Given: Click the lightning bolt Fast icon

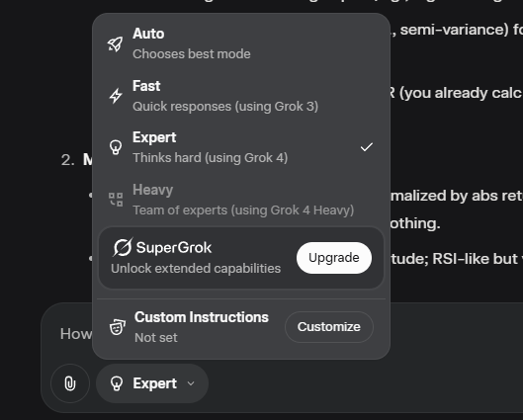Looking at the screenshot, I should point(116,96).
